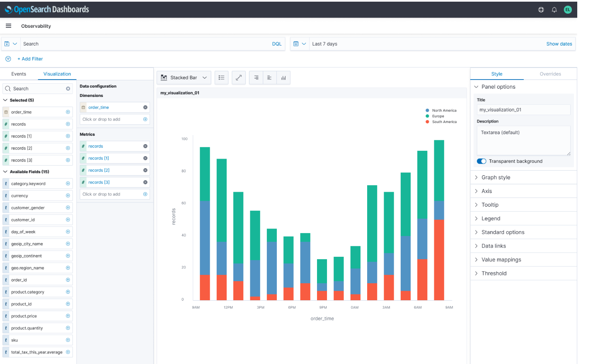Viewport: 593px width, 364px height.
Task: Switch to the Events tab
Action: click(18, 74)
